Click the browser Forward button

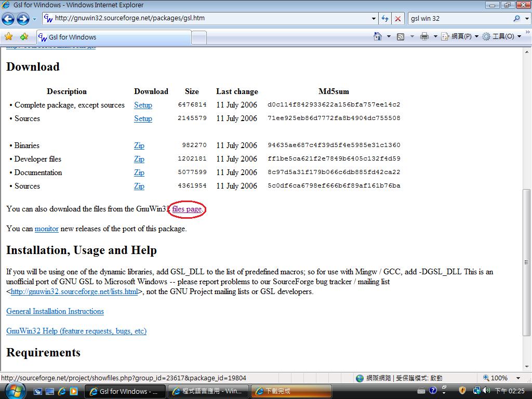tap(23, 19)
